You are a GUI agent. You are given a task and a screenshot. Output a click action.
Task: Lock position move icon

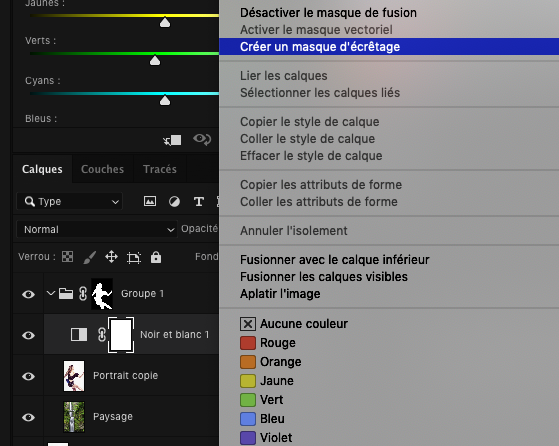pyautogui.click(x=112, y=257)
